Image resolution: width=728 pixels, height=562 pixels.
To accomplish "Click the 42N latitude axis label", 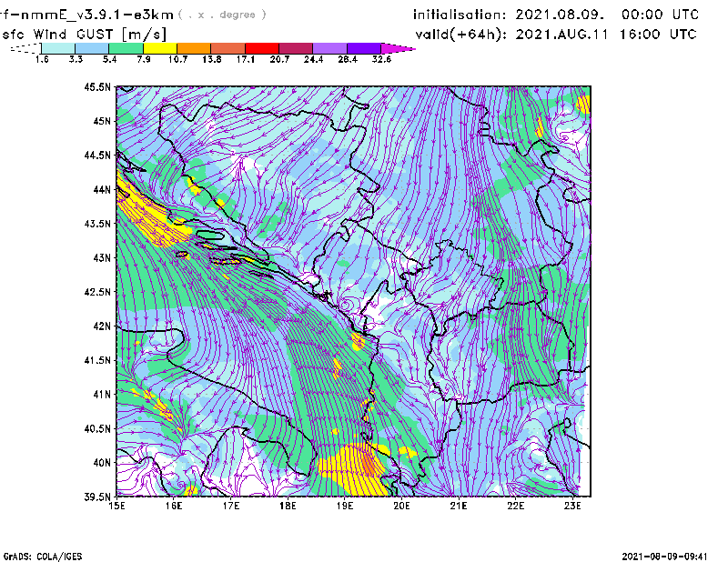I will 101,326.
